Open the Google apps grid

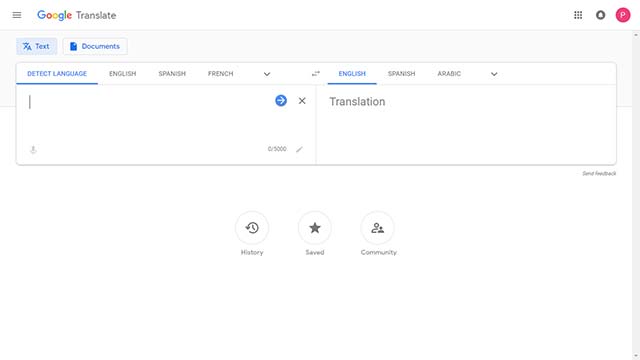click(x=578, y=15)
